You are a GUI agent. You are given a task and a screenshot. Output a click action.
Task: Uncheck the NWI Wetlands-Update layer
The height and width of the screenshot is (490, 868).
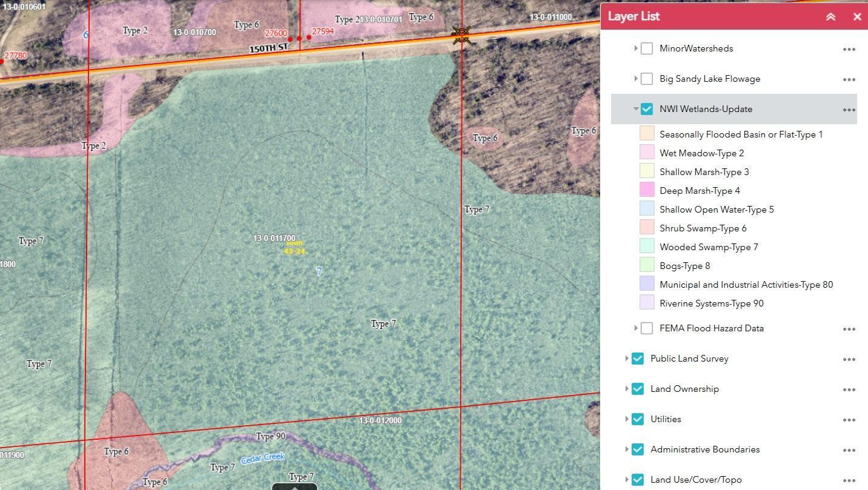[647, 109]
